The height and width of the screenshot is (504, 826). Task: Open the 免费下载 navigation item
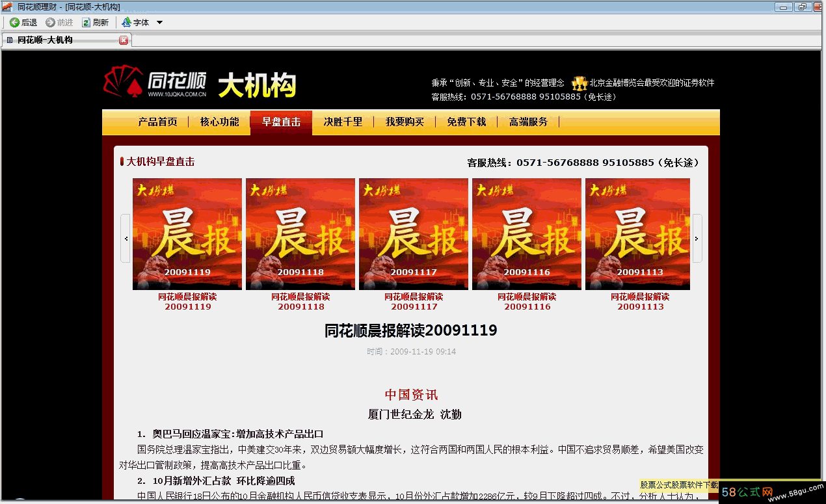tap(466, 122)
